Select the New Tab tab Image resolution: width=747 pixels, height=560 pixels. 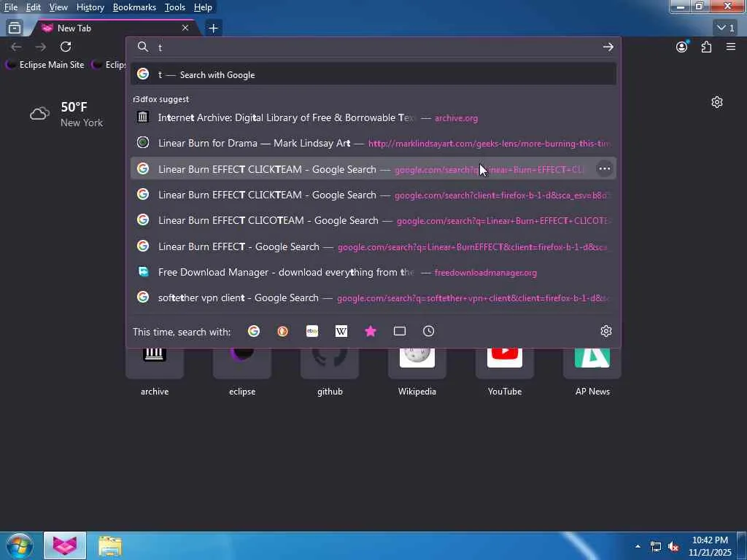tap(115, 28)
